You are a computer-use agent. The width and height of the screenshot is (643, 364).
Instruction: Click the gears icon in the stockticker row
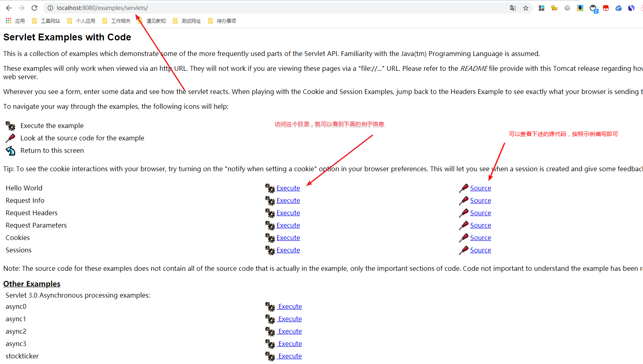(x=270, y=356)
